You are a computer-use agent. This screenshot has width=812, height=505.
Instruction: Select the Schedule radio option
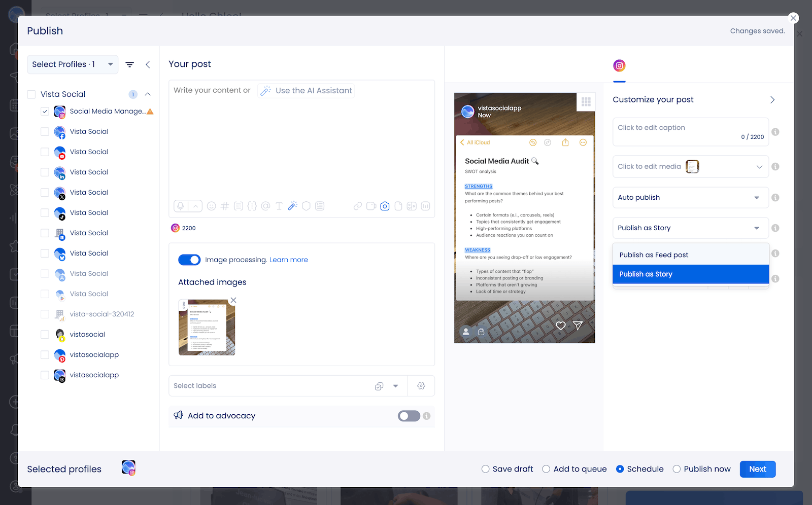point(620,469)
